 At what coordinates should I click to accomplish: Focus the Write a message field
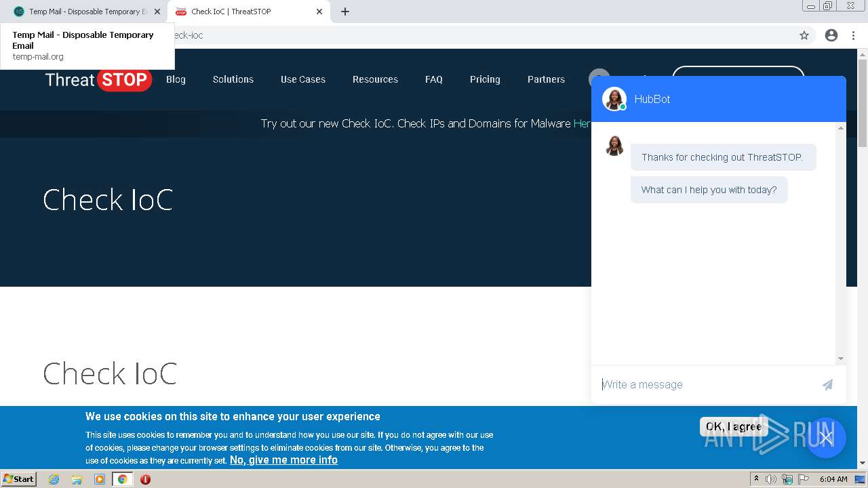pyautogui.click(x=705, y=384)
